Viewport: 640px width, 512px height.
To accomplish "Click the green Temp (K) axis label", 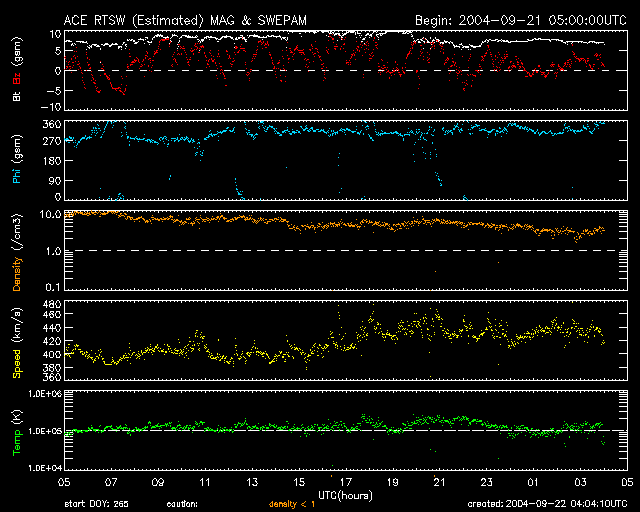I will (x=16, y=430).
